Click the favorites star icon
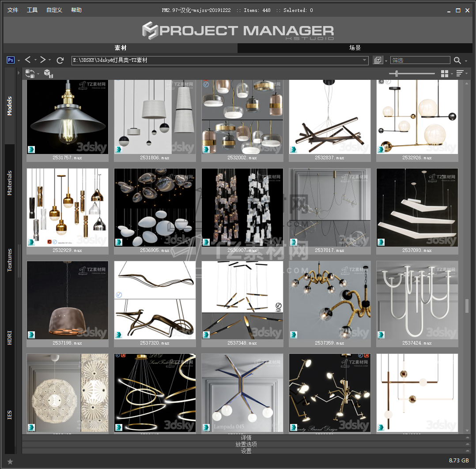Image resolution: width=476 pixels, height=469 pixels. point(10,461)
